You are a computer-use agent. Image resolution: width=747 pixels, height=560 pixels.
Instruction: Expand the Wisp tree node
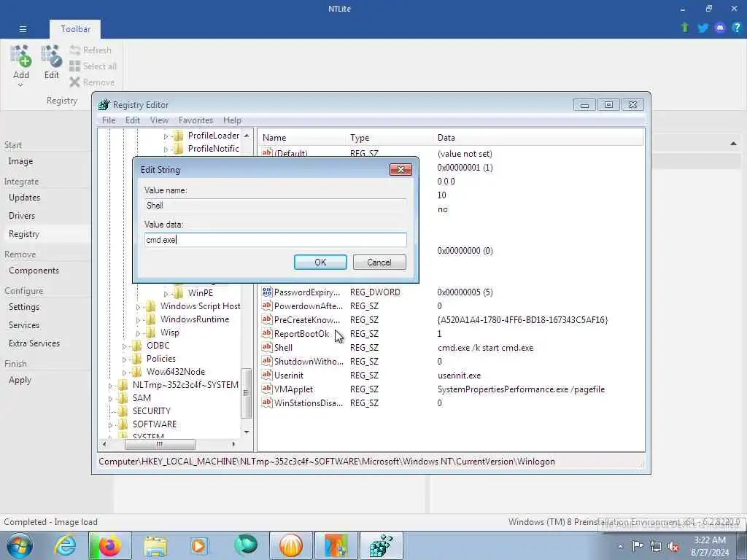pyautogui.click(x=138, y=333)
